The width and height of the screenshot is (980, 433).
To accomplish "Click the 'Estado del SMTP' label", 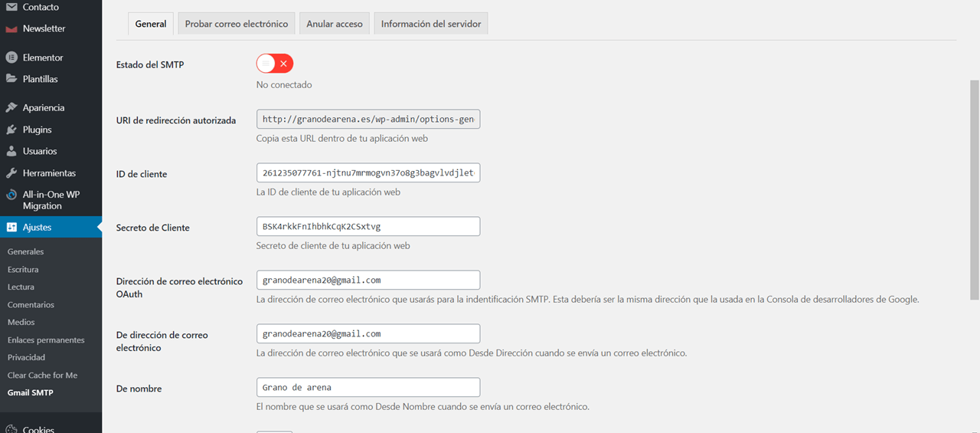I will [150, 64].
